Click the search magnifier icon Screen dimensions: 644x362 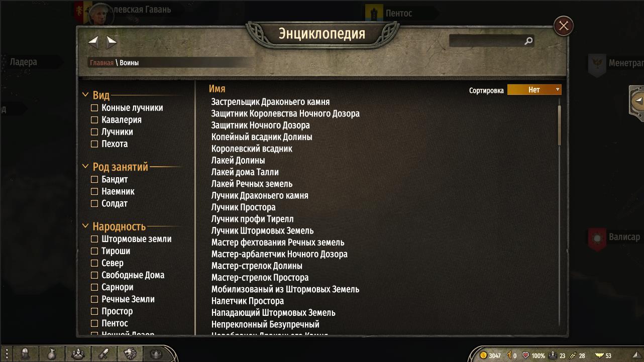pyautogui.click(x=528, y=41)
